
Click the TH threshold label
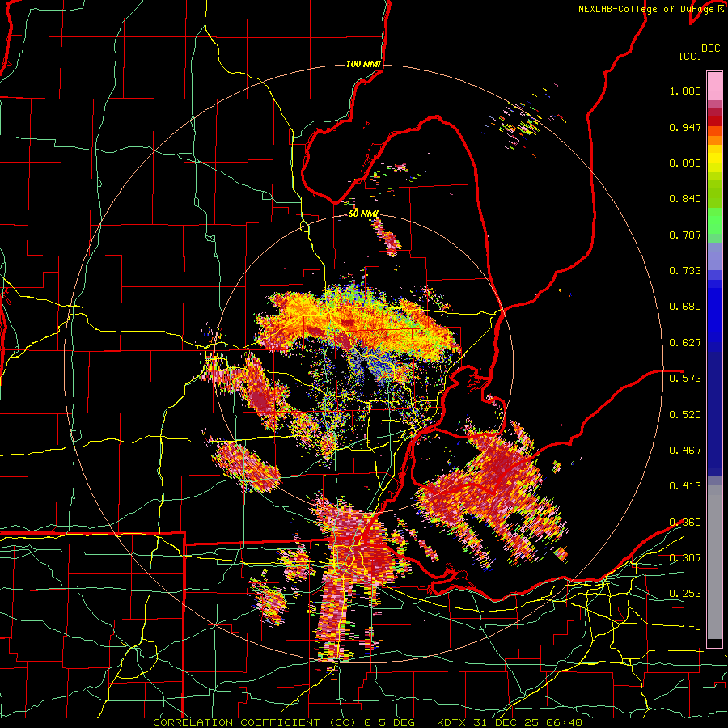[x=695, y=630]
